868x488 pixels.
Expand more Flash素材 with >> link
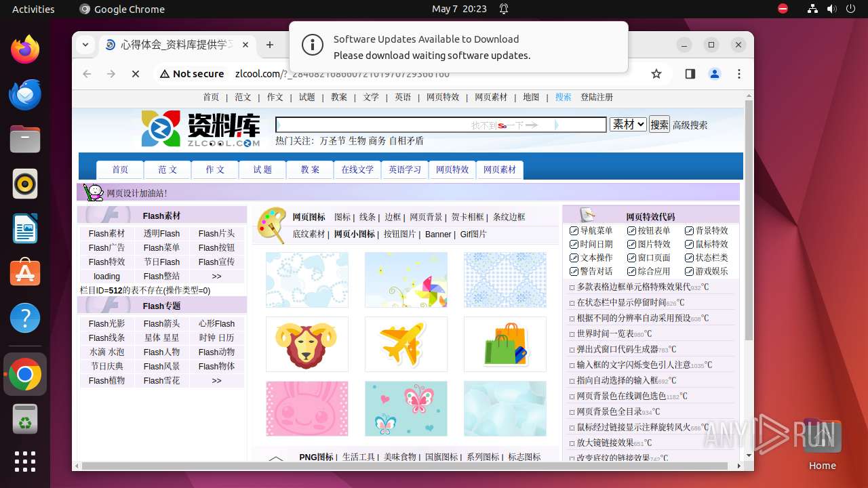(216, 276)
